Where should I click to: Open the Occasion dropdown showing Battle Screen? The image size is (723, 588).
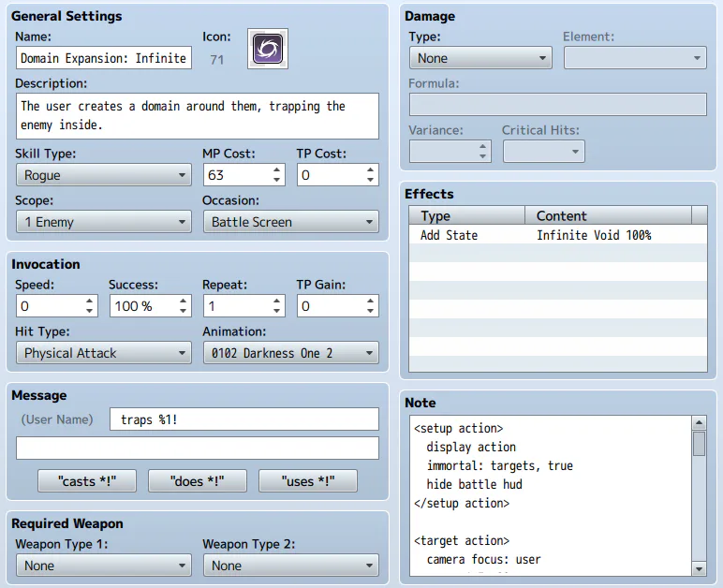[x=291, y=222]
